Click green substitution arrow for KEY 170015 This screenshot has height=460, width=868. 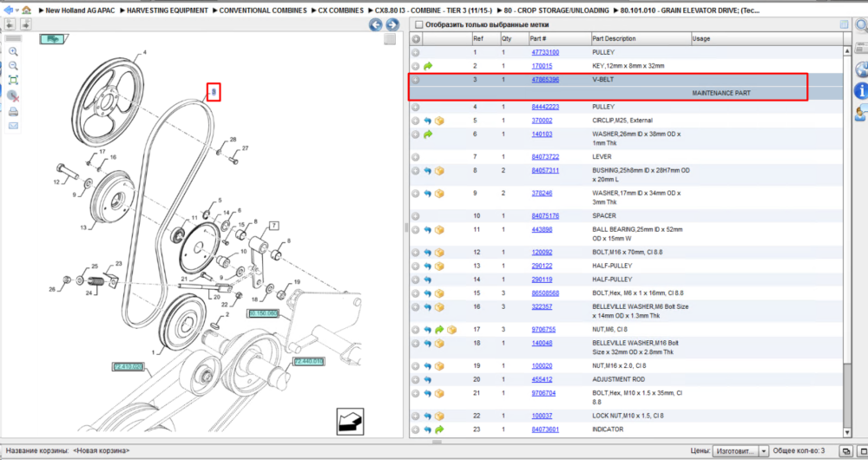point(428,66)
